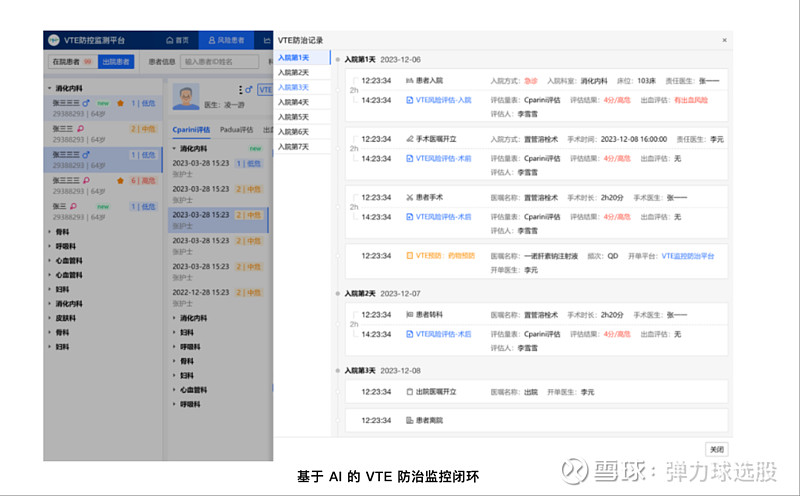This screenshot has height=496, width=800.
Task: Jump to 入院第4天 in day list
Action: 293,102
